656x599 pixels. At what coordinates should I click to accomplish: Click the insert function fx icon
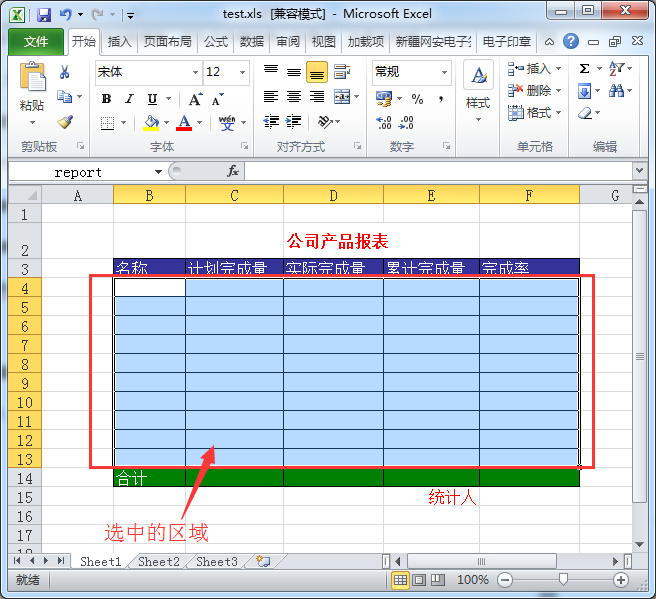click(x=232, y=171)
